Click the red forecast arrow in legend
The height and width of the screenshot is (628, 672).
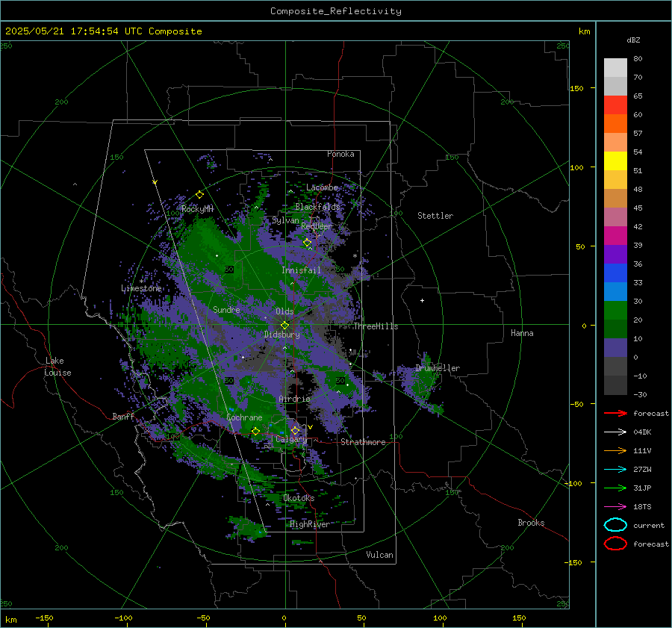pyautogui.click(x=615, y=413)
